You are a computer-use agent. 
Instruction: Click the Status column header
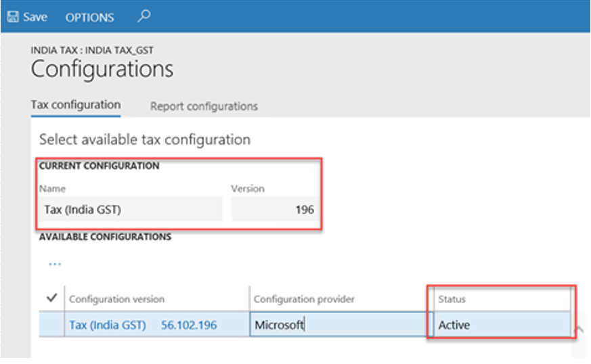tap(452, 299)
